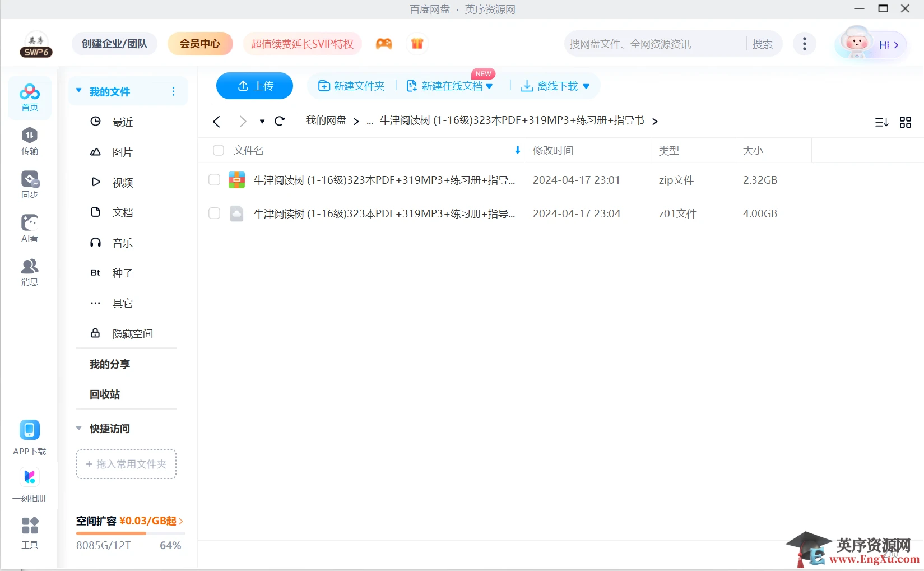Image resolution: width=924 pixels, height=571 pixels.
Task: Switch to grid view icon
Action: coord(906,122)
